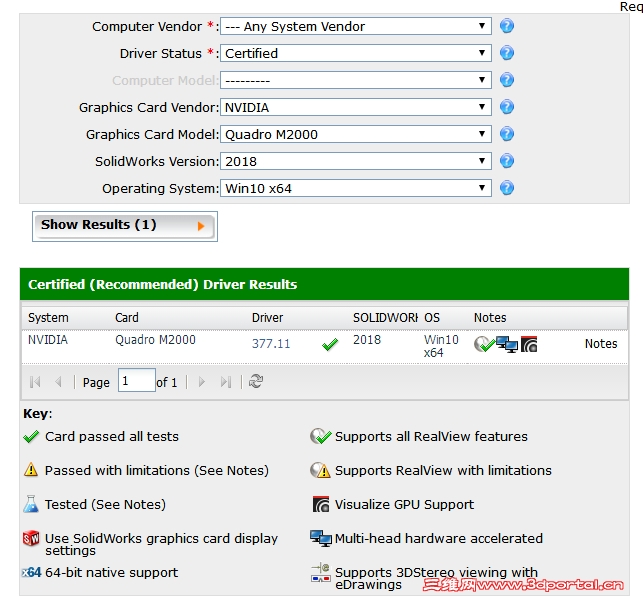
Task: Click SolidWorks graphics card settings key icon
Action: 31,538
